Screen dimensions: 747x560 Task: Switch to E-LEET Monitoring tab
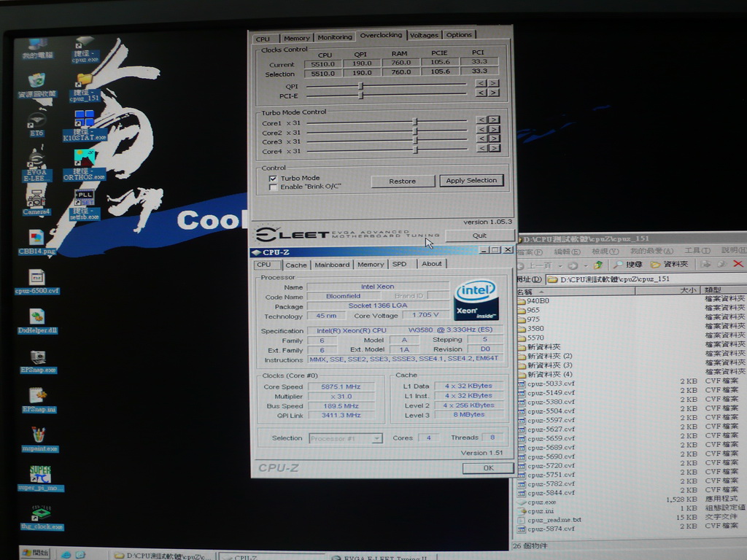pyautogui.click(x=335, y=37)
